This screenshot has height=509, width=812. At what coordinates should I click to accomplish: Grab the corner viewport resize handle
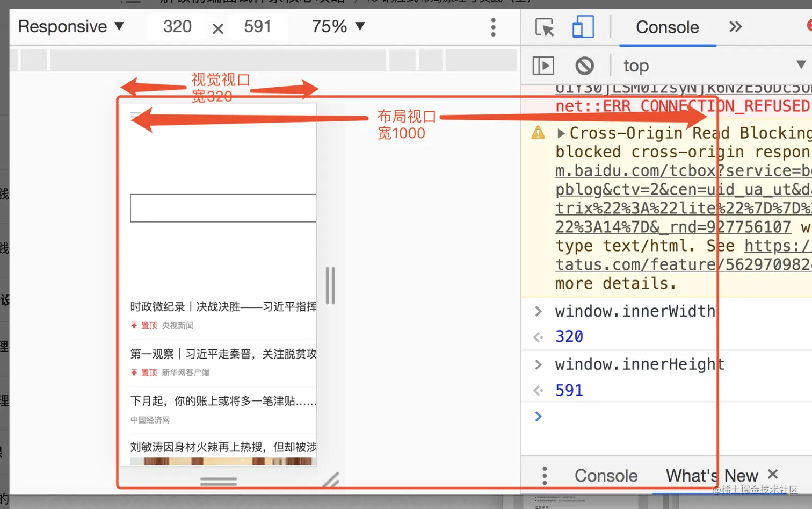click(330, 480)
